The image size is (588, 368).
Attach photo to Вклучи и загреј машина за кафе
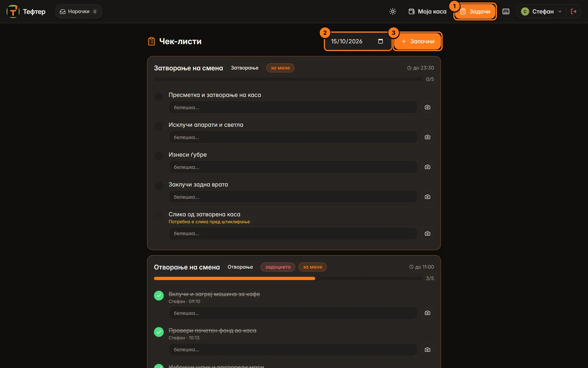click(427, 313)
